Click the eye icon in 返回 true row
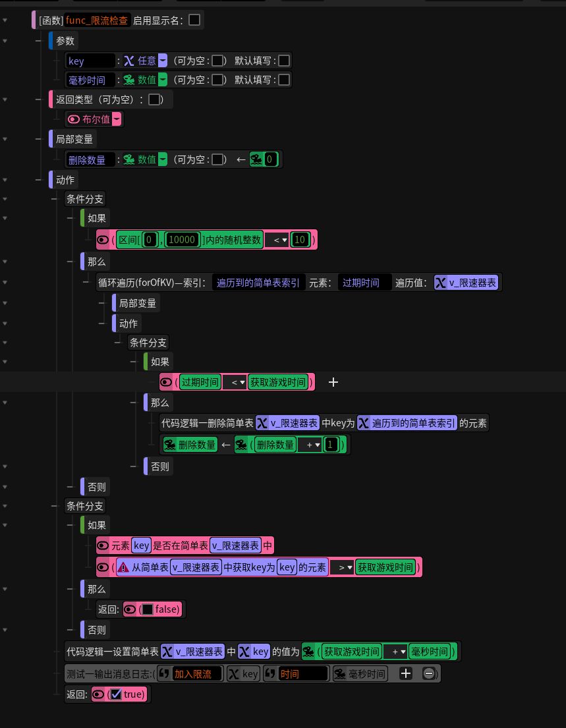Image resolution: width=566 pixels, height=728 pixels. tap(98, 694)
